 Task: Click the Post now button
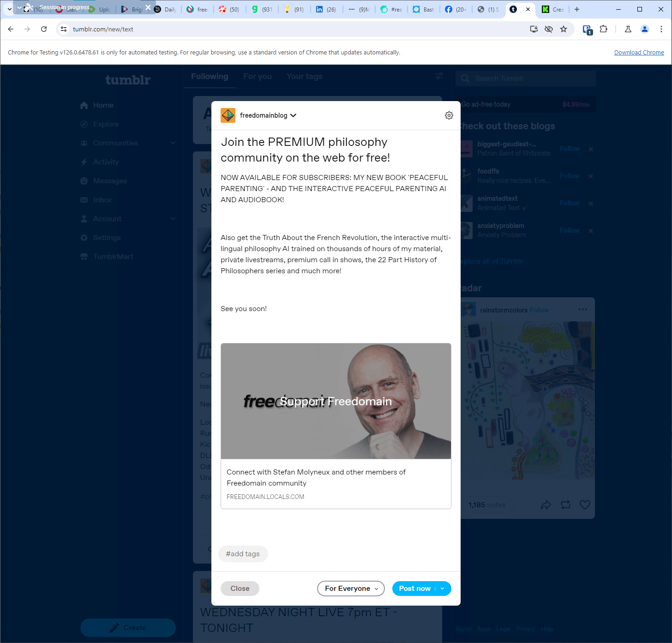coord(414,589)
